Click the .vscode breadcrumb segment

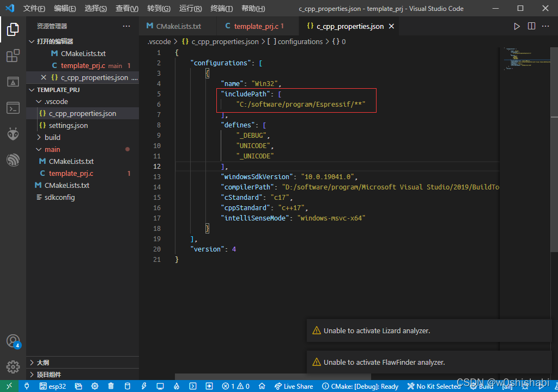[160, 41]
